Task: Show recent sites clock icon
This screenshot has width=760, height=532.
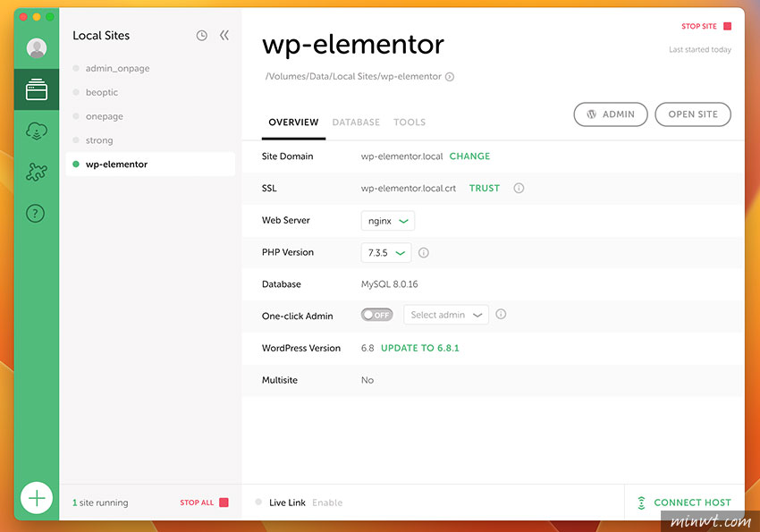Action: click(x=202, y=36)
